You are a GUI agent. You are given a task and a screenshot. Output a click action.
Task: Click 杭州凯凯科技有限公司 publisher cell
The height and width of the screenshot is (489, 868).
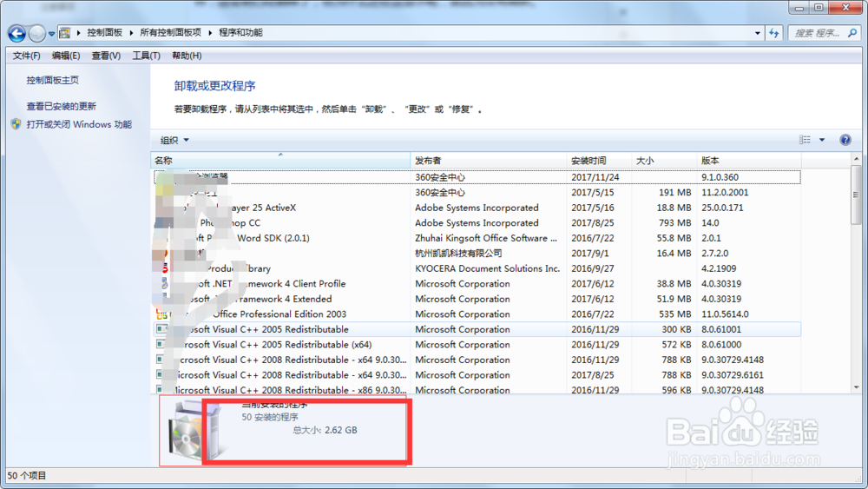coord(458,253)
